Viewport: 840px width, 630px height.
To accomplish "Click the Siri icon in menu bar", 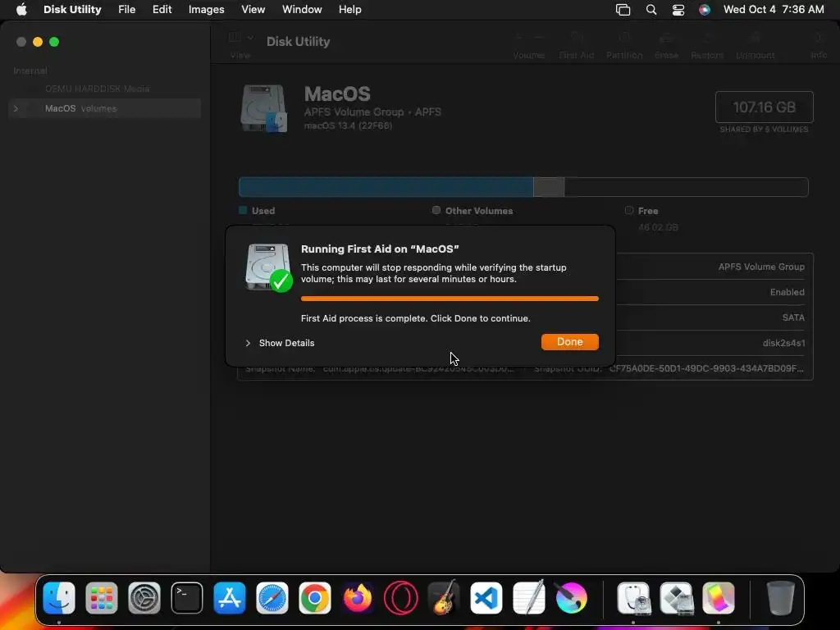I will pyautogui.click(x=705, y=10).
